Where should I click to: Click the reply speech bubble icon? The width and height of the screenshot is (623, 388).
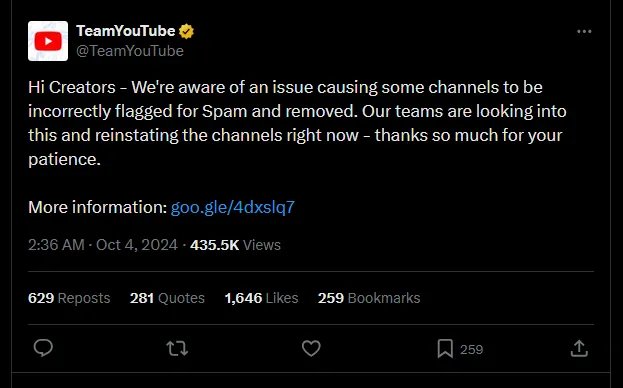click(x=43, y=348)
